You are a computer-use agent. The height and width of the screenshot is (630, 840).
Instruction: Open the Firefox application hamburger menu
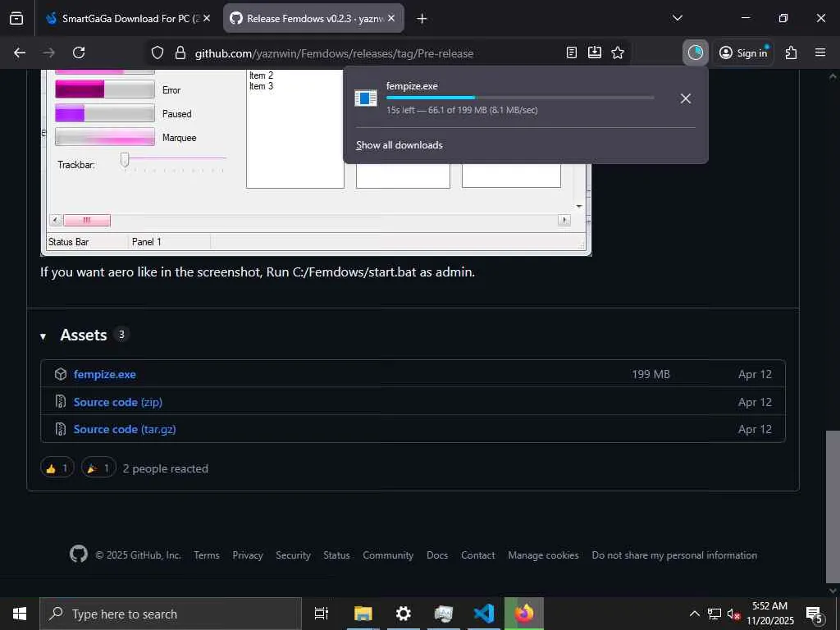820,52
